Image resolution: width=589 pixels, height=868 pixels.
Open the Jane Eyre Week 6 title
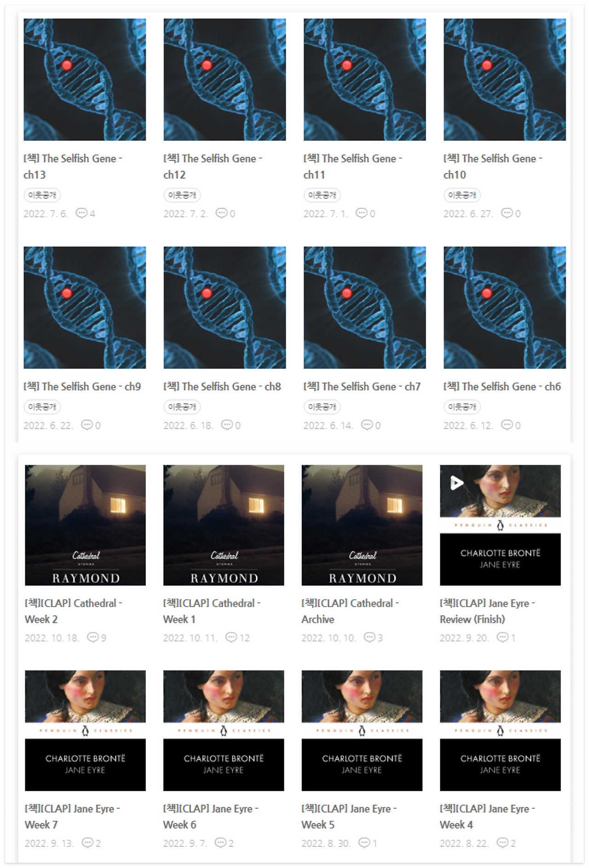(x=211, y=816)
